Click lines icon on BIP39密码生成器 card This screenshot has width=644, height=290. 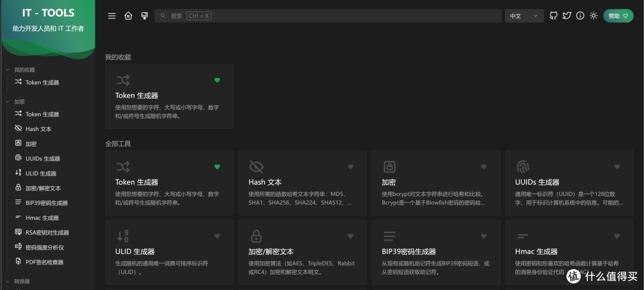[x=389, y=236]
